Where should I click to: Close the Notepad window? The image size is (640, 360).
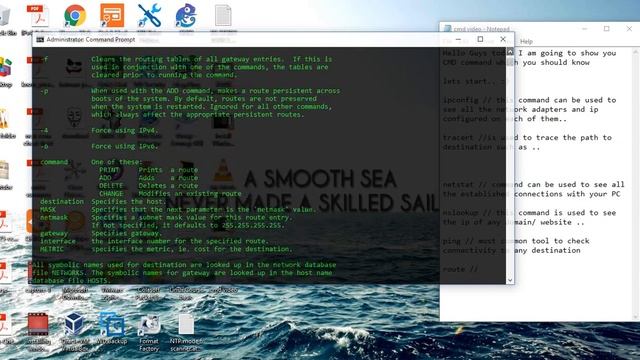click(629, 29)
